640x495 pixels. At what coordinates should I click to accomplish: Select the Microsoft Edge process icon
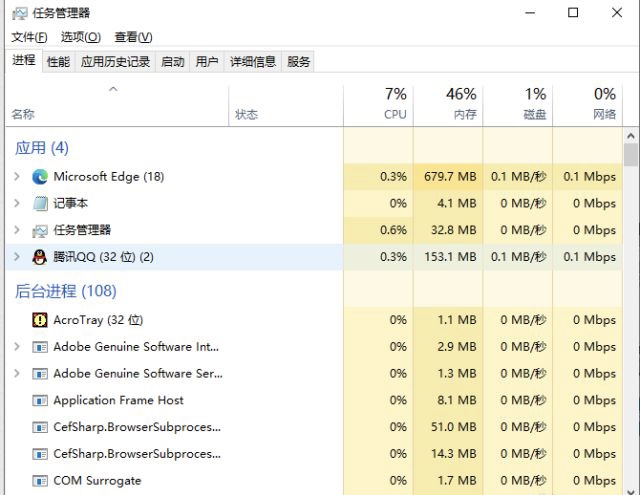click(40, 177)
